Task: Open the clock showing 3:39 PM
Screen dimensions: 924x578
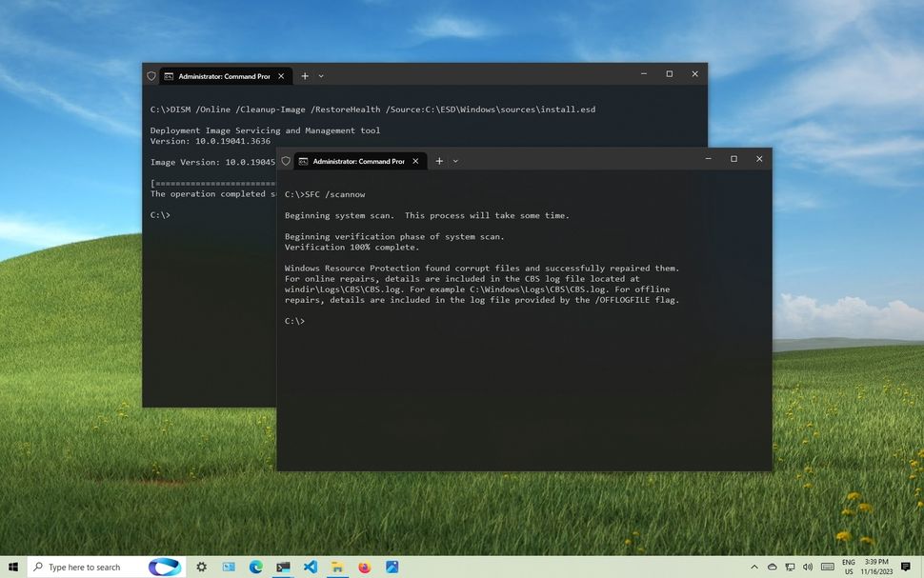Action: 878,567
